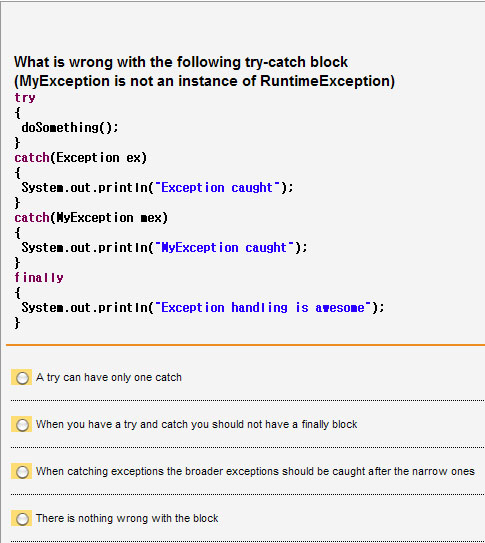
Task: Click the text 'There is nothing wrong with the block'
Action: 127,518
